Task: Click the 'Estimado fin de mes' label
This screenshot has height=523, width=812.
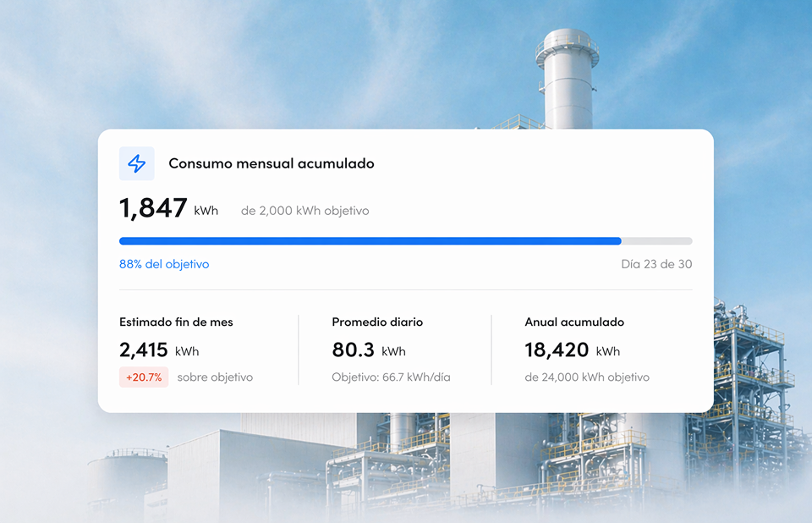Action: [176, 322]
